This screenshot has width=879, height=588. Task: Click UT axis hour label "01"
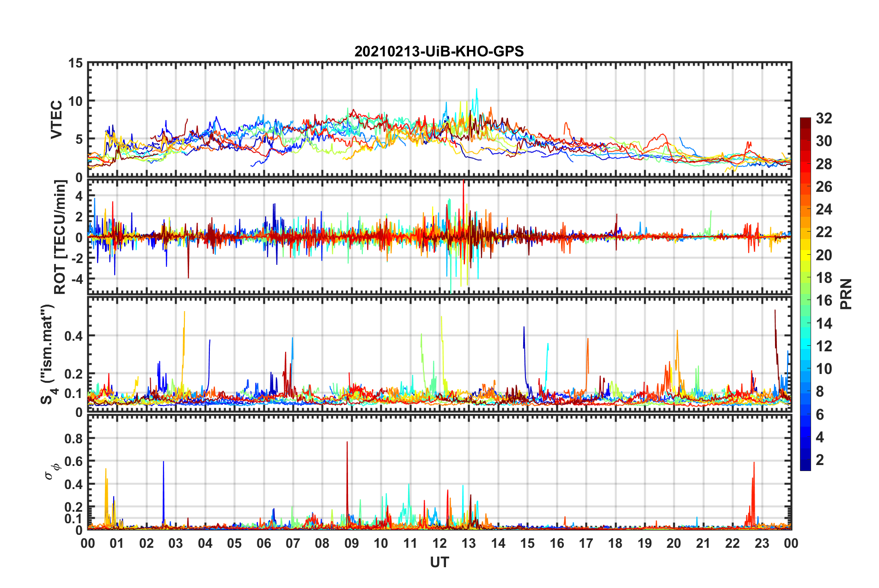(x=117, y=543)
